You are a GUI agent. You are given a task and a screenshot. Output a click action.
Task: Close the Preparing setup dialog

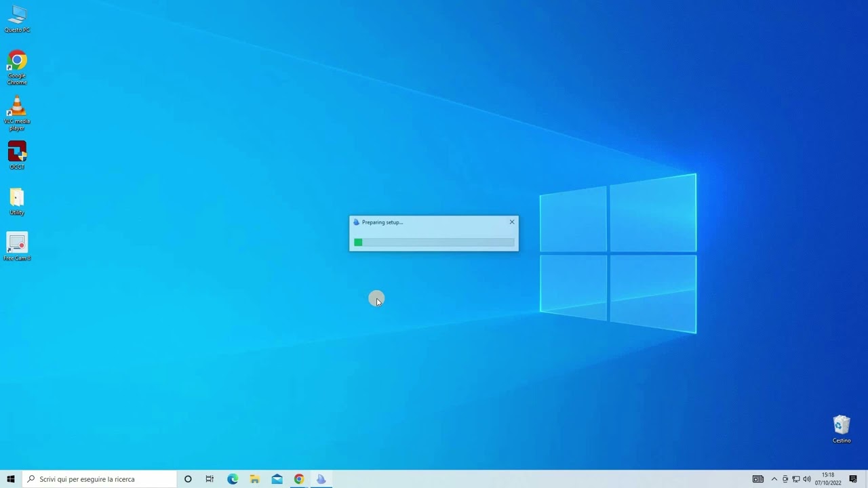click(512, 222)
